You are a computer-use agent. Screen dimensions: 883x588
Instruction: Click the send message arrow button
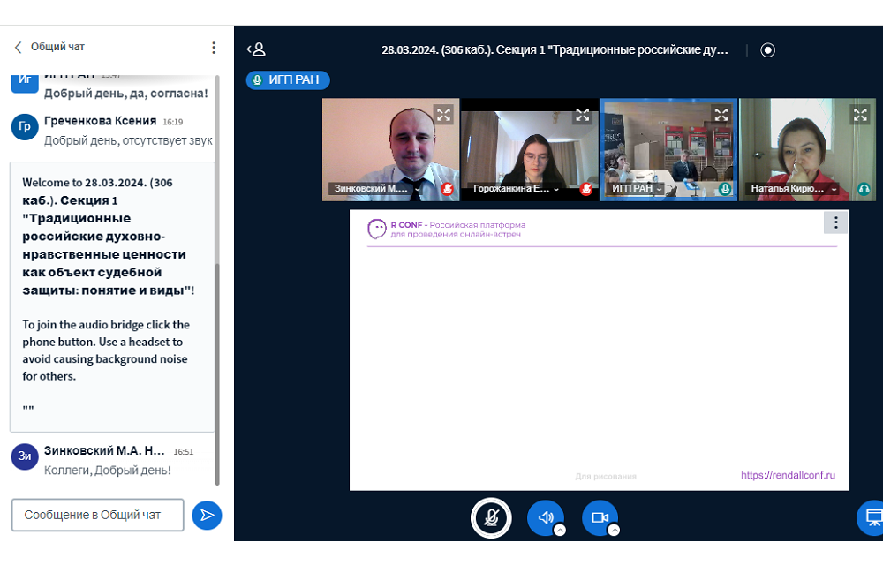coord(207,515)
